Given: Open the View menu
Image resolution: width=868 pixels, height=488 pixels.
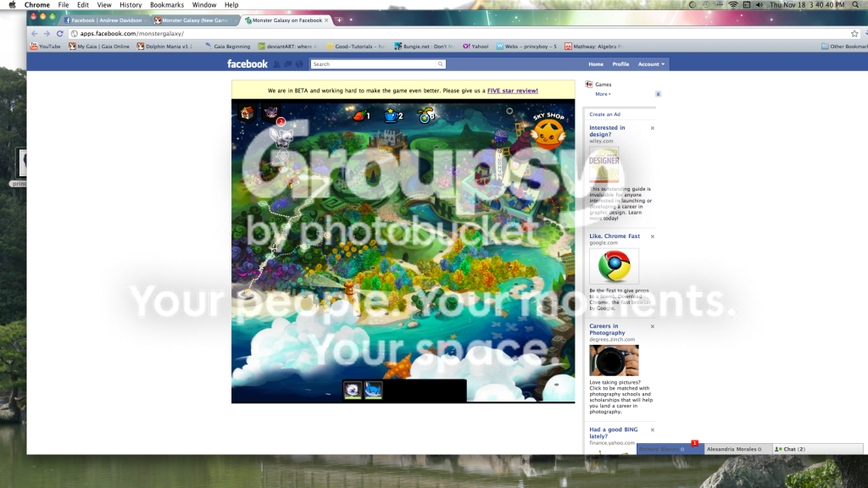Looking at the screenshot, I should 104,5.
